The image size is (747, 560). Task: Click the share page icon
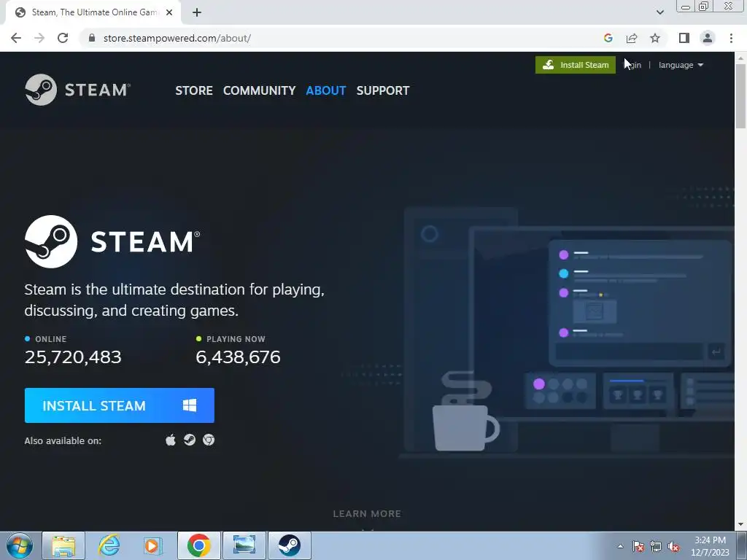click(x=632, y=38)
